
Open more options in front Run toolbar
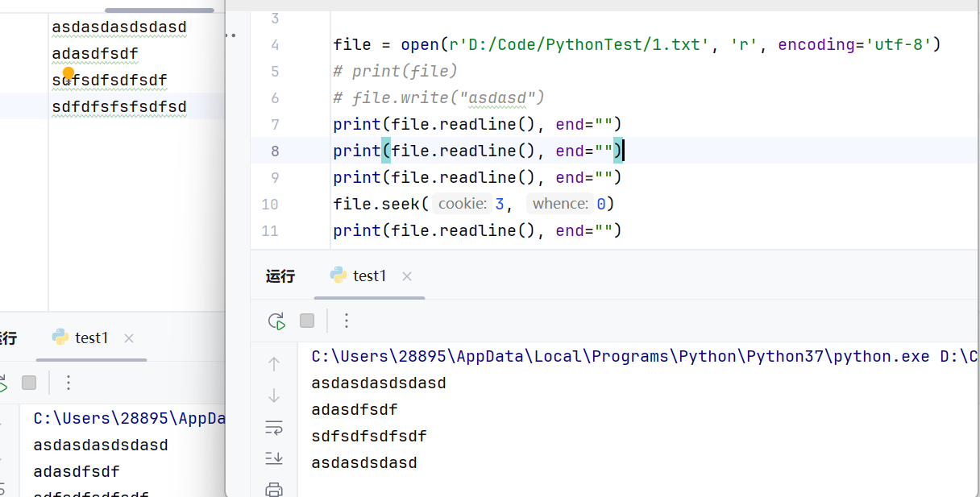[x=347, y=321]
